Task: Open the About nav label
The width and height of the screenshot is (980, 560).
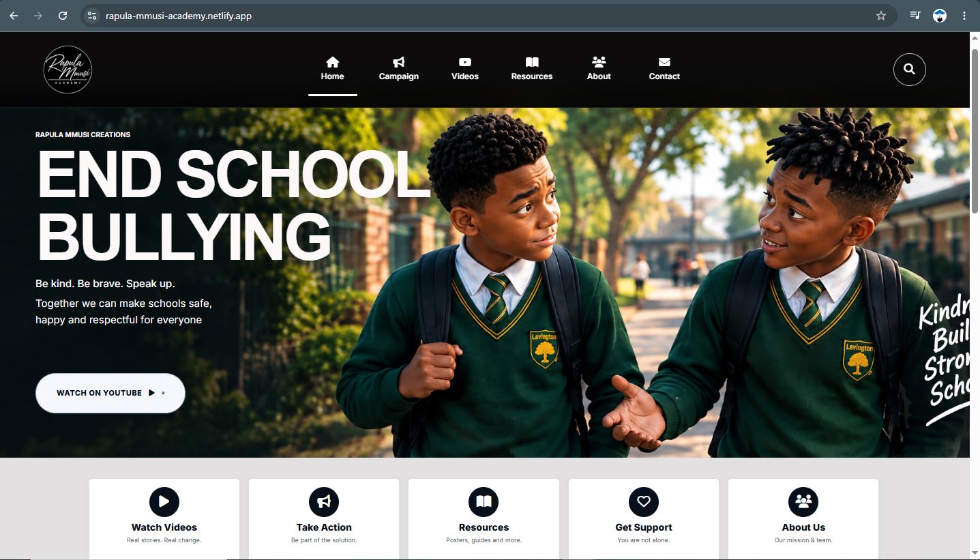Action: (x=599, y=76)
